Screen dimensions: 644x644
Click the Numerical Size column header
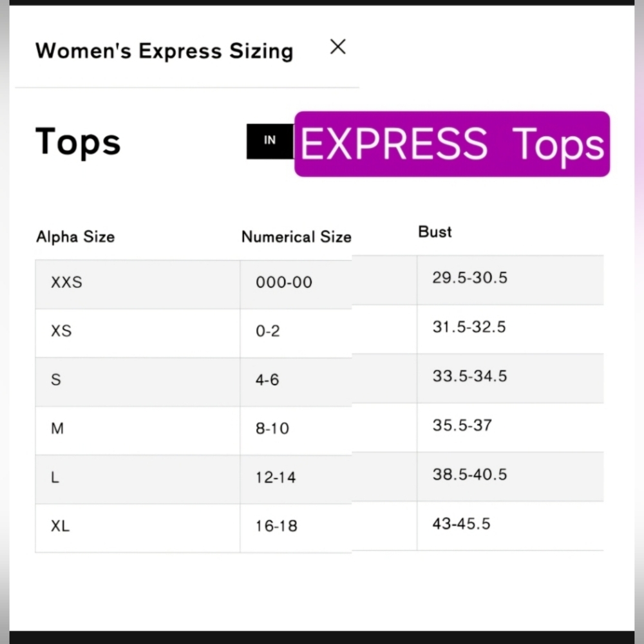296,237
